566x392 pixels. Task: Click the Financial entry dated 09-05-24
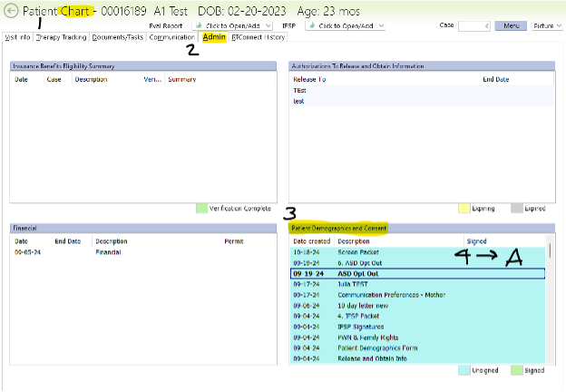pyautogui.click(x=109, y=252)
